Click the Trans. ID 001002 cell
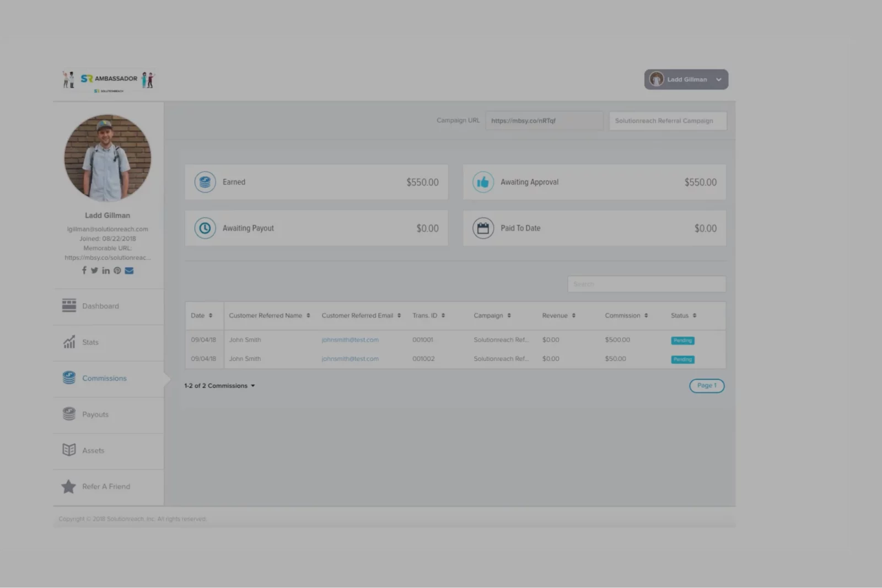 click(x=423, y=359)
